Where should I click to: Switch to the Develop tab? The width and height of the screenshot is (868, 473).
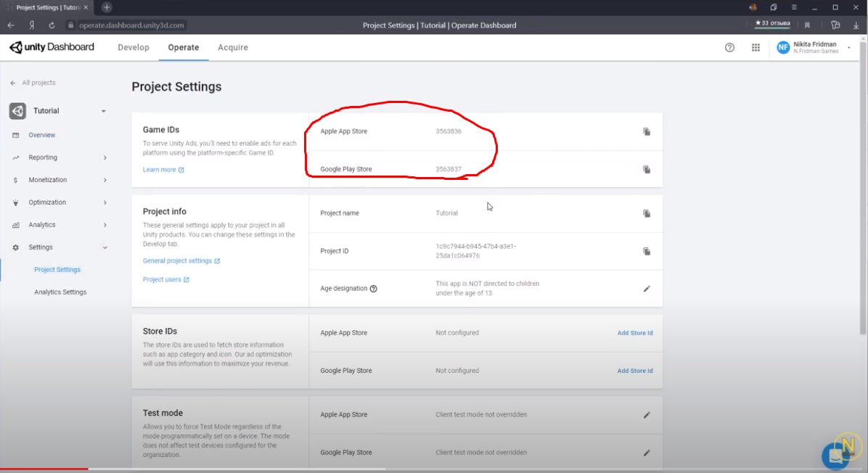point(134,48)
